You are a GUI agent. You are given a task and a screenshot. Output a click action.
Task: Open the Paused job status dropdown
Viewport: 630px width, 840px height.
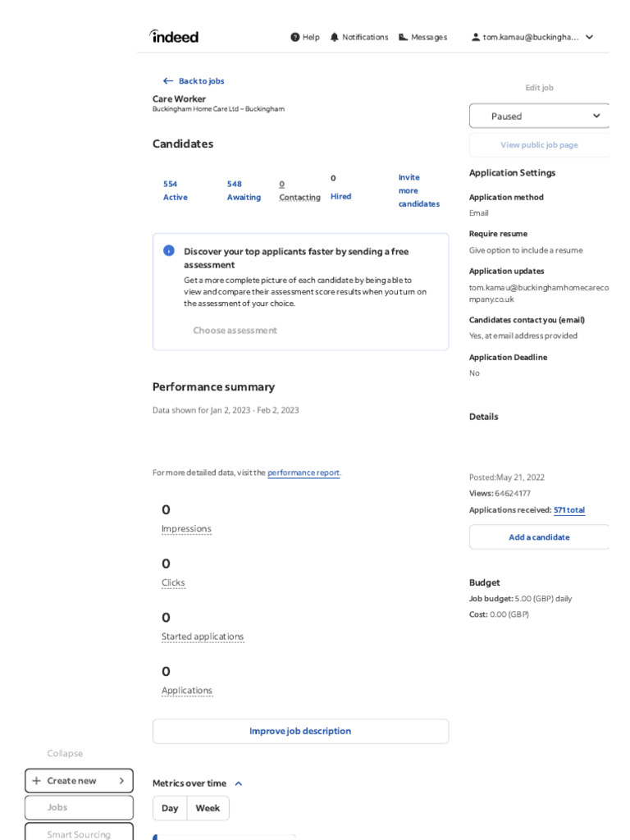[539, 116]
